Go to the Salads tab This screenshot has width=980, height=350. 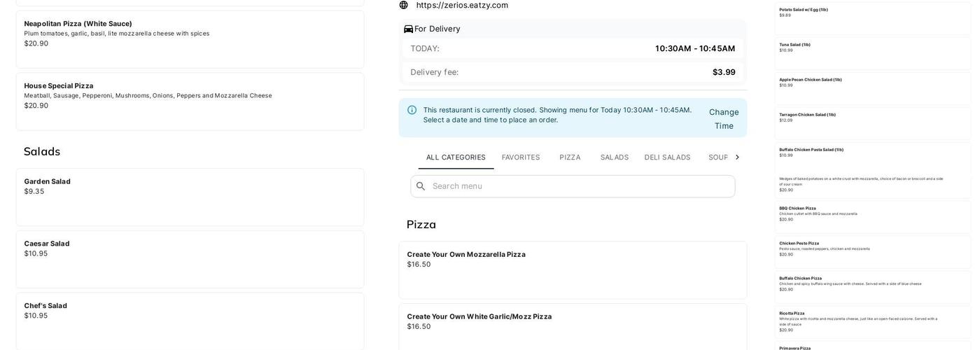coord(615,157)
